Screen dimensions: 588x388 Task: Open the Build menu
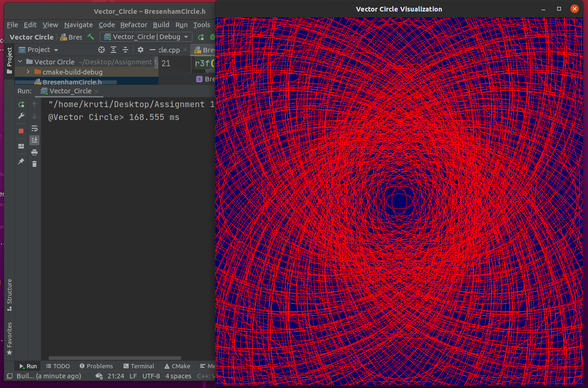161,25
